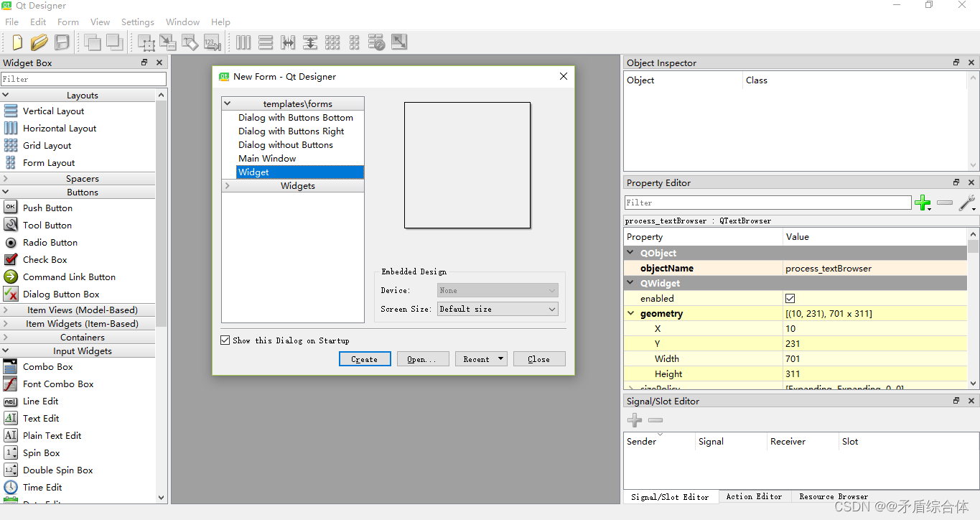Select the Edit Widgets mode icon

(146, 42)
